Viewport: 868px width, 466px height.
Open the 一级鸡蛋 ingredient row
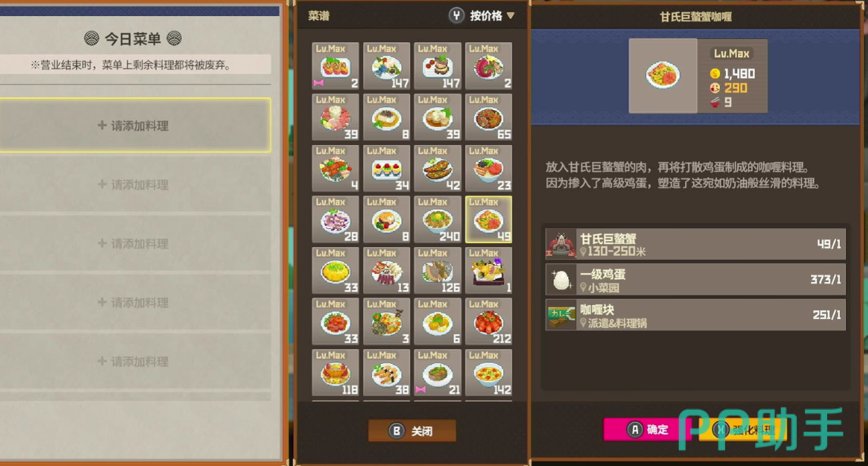tap(696, 279)
